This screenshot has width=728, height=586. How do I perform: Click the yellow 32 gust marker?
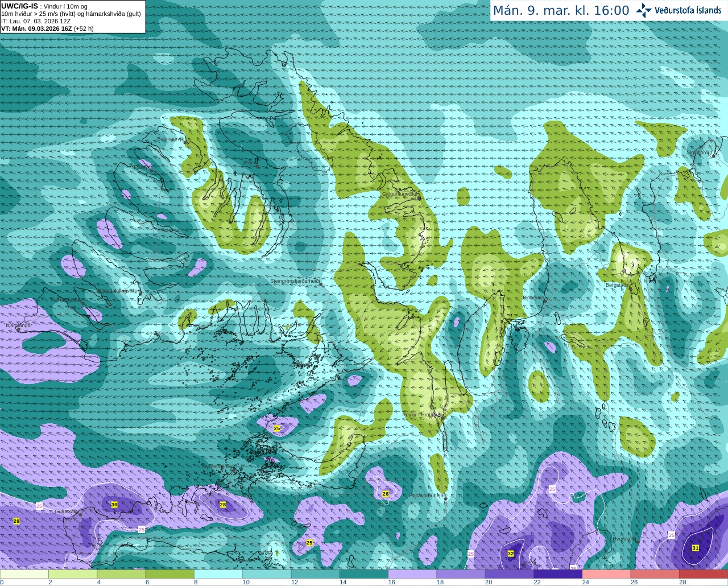click(x=511, y=554)
